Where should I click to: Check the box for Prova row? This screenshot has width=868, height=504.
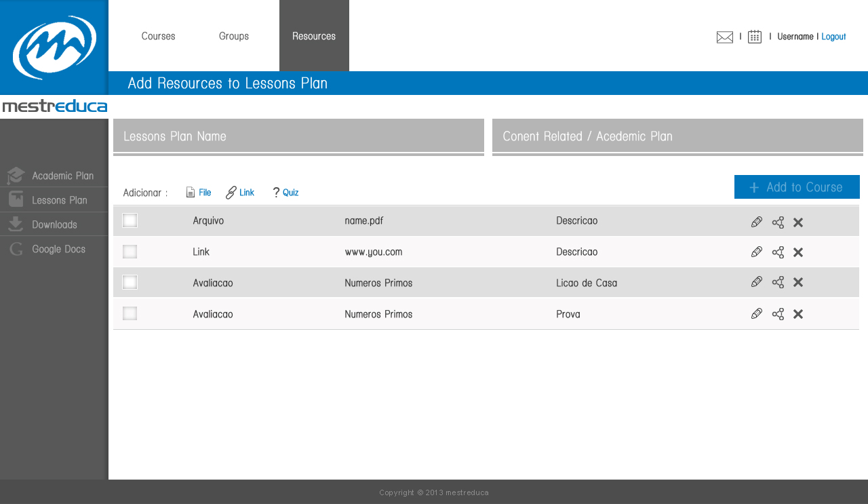(x=130, y=313)
